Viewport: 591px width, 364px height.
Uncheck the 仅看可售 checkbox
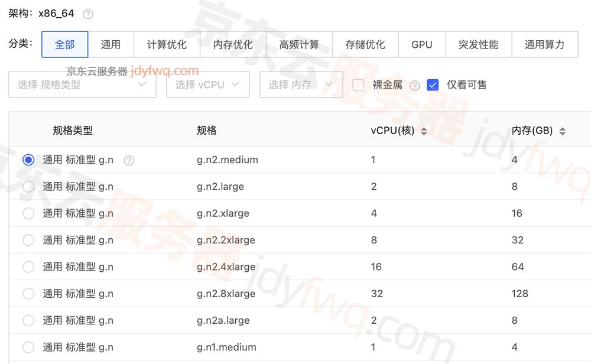[433, 84]
